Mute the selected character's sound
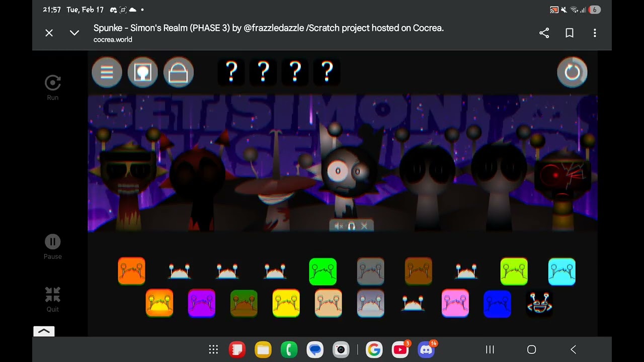Image resolution: width=644 pixels, height=362 pixels. point(339,226)
